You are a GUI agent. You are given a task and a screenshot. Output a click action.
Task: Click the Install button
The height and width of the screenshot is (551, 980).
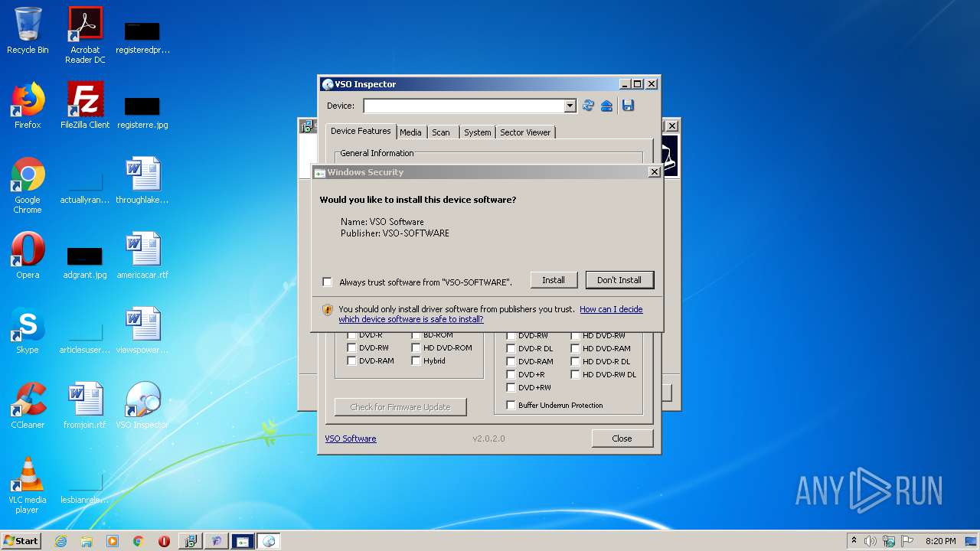coord(554,280)
